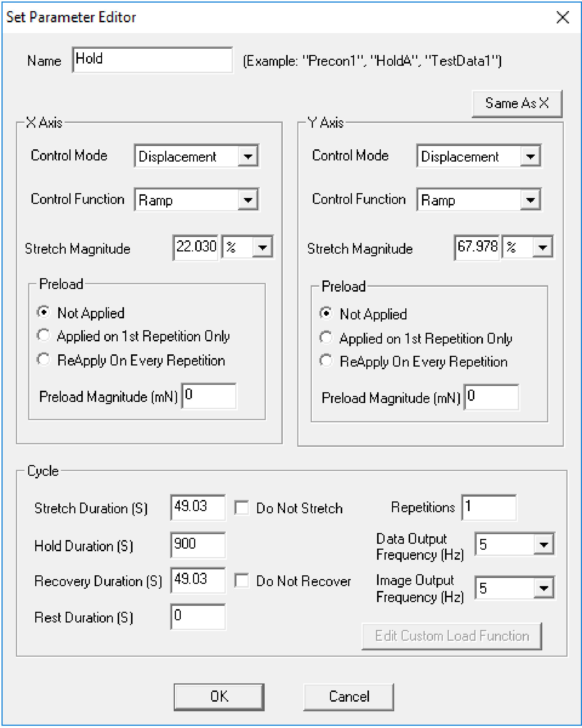
Task: Close the Set Parameter Editor dialog
Action: 563,17
